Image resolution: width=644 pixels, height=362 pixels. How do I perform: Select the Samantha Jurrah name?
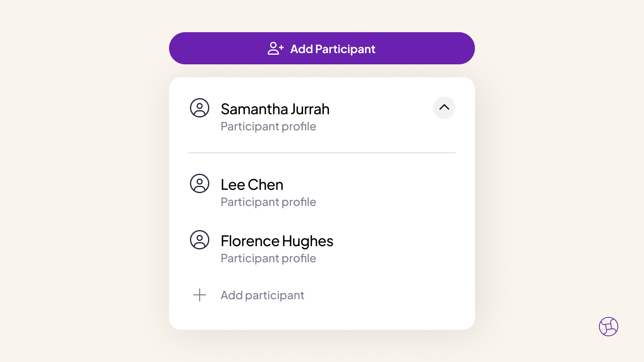275,109
